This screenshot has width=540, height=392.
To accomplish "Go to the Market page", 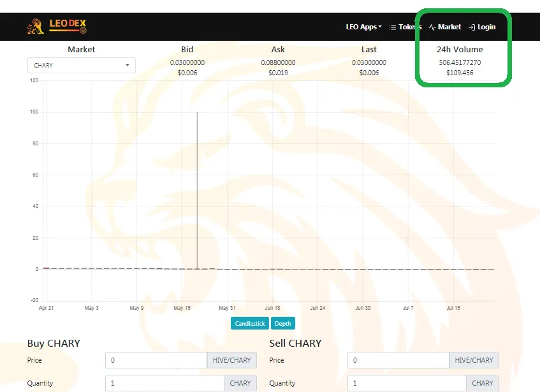I will click(445, 27).
